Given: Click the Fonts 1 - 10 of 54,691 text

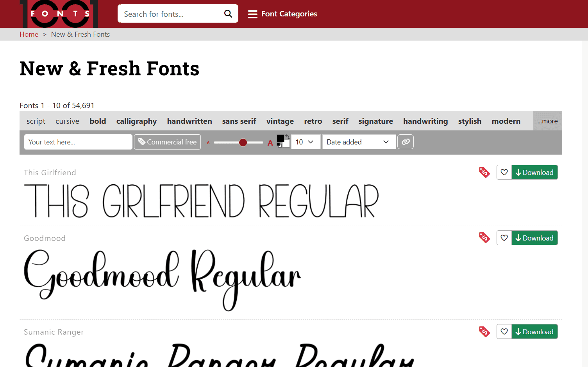Looking at the screenshot, I should [57, 105].
